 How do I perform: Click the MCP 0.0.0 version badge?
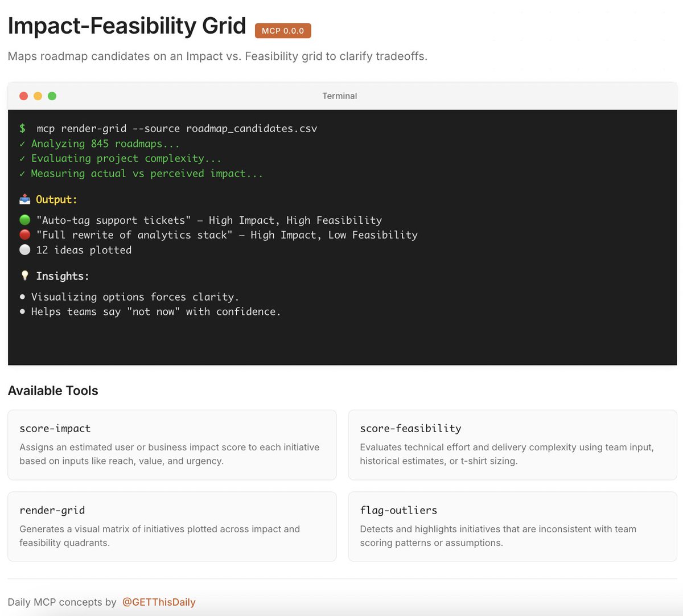[x=283, y=31]
